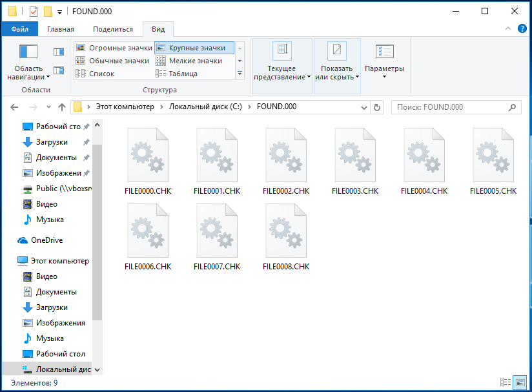
Task: Select the FILE0007.CHK file icon
Action: point(217,231)
